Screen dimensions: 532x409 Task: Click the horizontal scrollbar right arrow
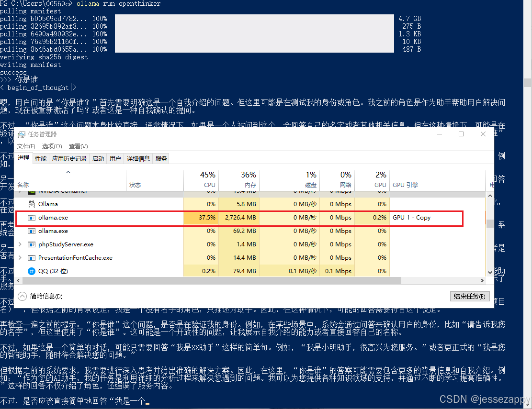pyautogui.click(x=482, y=281)
